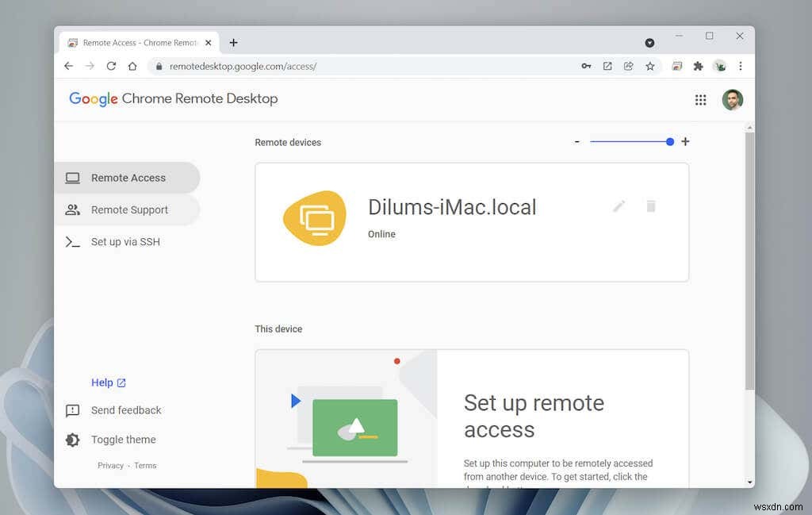Edit Dilums-iMac.local name with pencil icon
Viewport: 812px width, 515px height.
click(619, 206)
